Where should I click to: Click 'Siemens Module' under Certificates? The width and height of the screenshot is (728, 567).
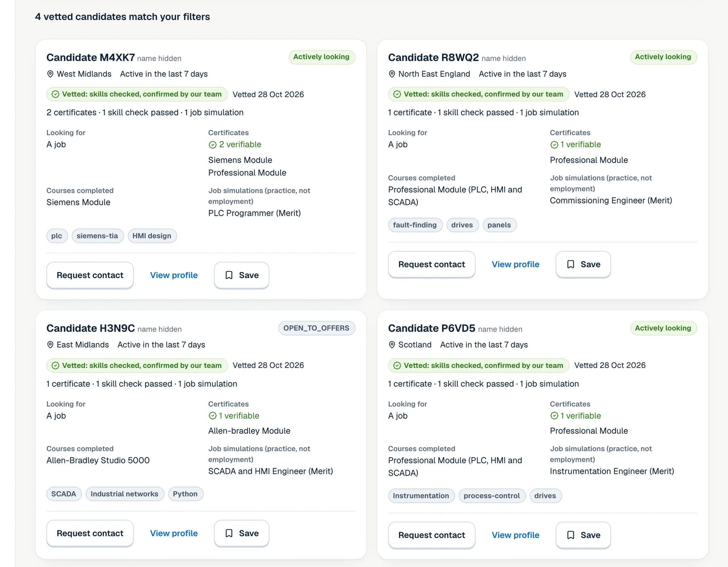coord(240,160)
